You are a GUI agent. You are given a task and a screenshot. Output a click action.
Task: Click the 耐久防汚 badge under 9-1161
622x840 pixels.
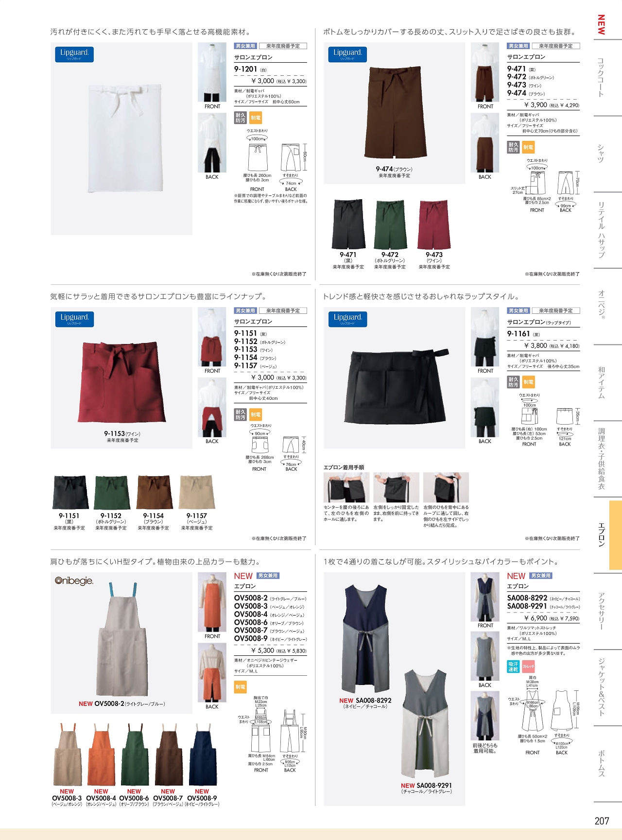[x=513, y=382]
